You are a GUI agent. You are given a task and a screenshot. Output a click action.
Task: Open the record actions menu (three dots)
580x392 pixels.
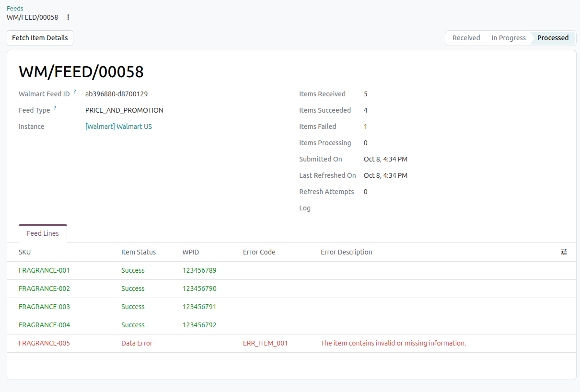pyautogui.click(x=68, y=17)
